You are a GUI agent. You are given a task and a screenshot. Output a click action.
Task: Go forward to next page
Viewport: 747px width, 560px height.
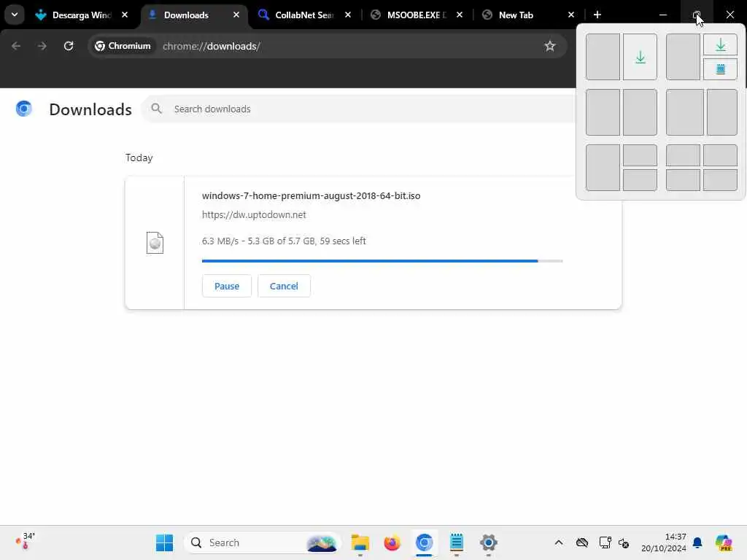click(42, 46)
